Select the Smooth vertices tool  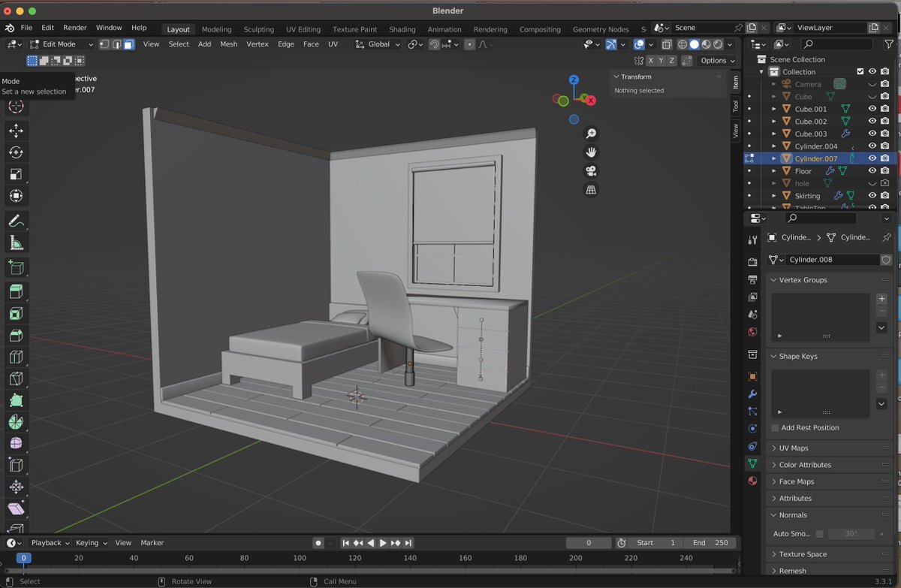(16, 444)
